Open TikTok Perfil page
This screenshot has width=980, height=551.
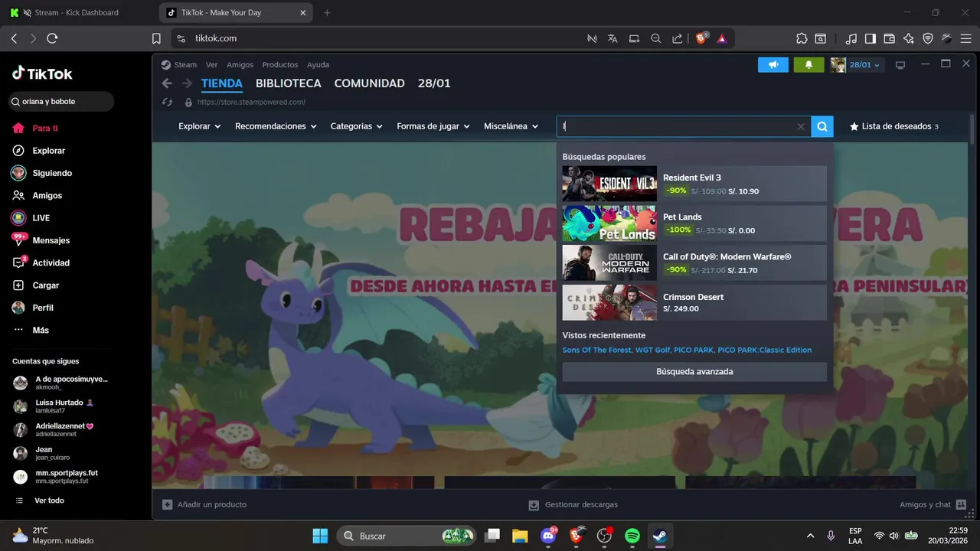coord(43,308)
